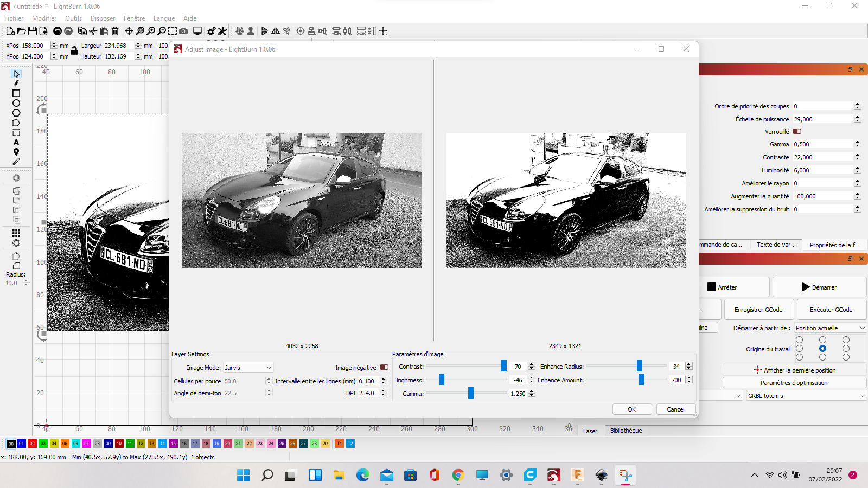Click the Grid Array tool icon

(x=16, y=233)
